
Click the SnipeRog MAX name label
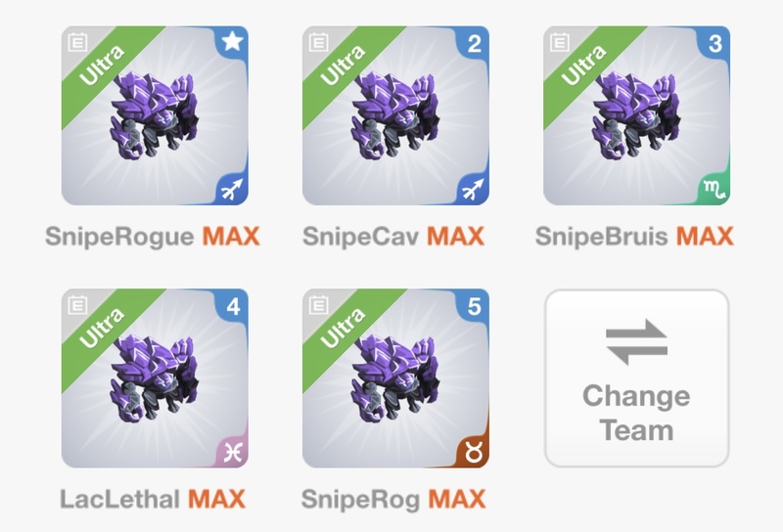coord(393,500)
